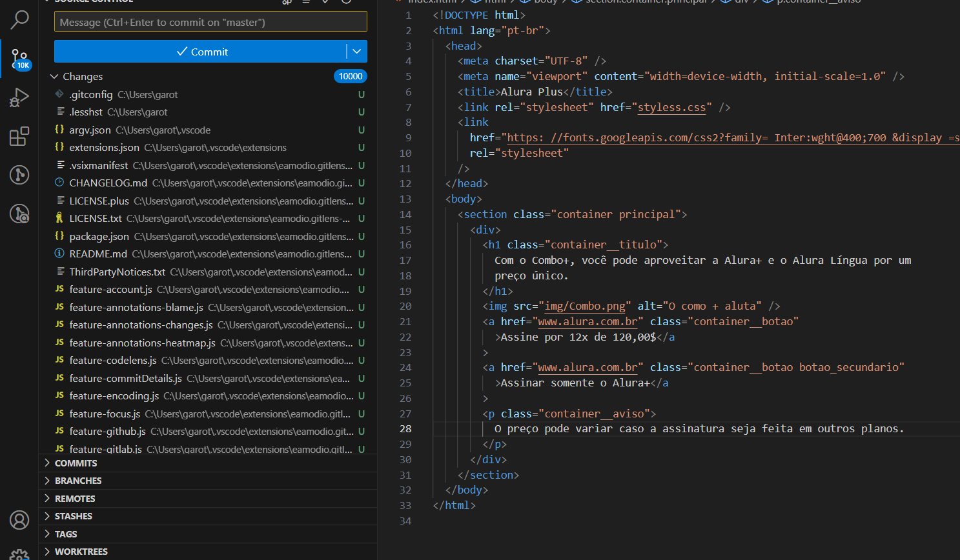Click line number 28 in the gutter
Screen dimensions: 960x560
click(405, 428)
